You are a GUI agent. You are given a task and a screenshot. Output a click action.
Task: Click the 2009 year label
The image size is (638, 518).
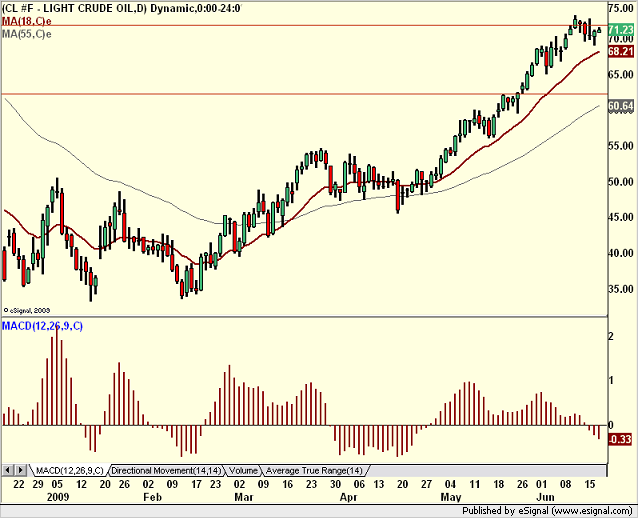58,497
